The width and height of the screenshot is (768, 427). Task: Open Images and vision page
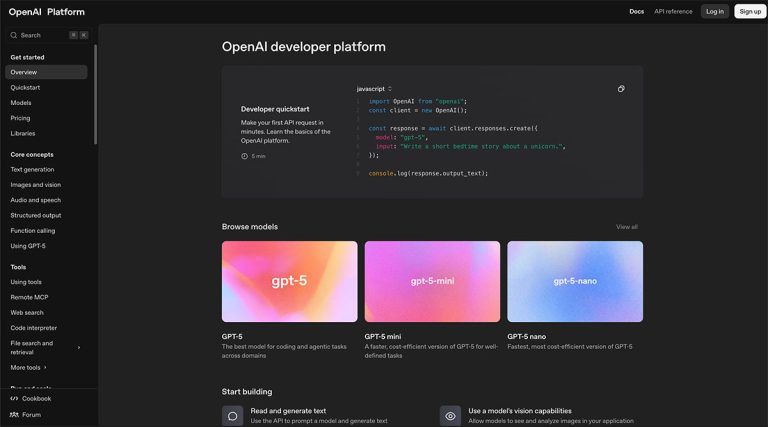(x=36, y=185)
